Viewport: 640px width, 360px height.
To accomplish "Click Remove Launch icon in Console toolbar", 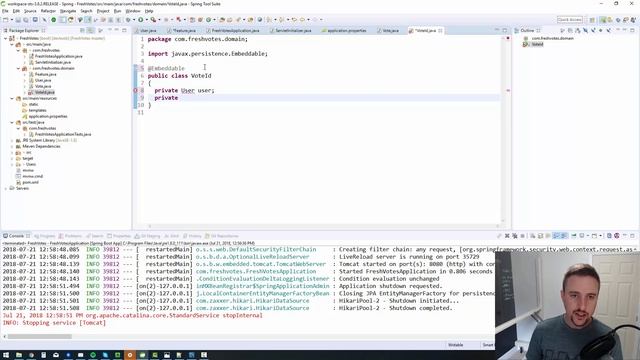I will pyautogui.click(x=507, y=236).
